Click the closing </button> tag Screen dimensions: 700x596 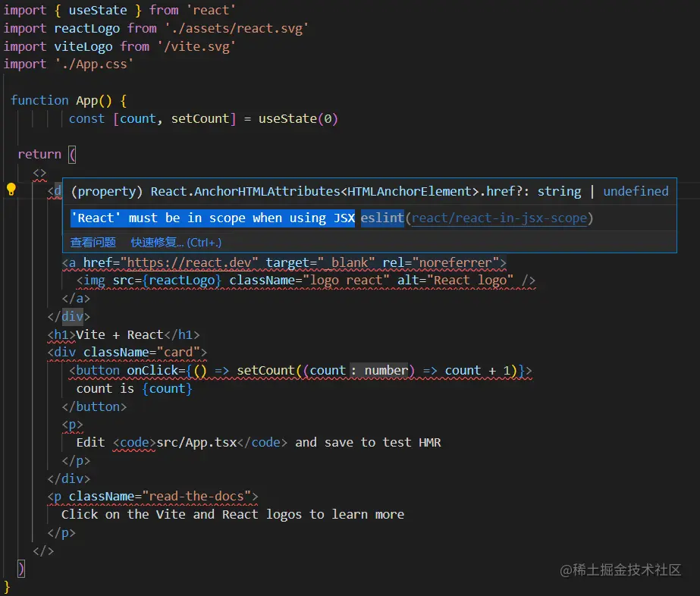[x=94, y=406]
